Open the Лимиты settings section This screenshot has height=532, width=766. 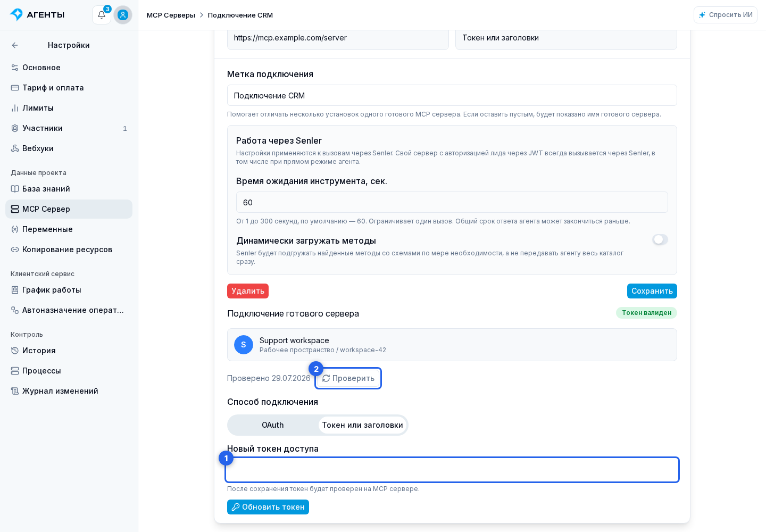tap(69, 108)
